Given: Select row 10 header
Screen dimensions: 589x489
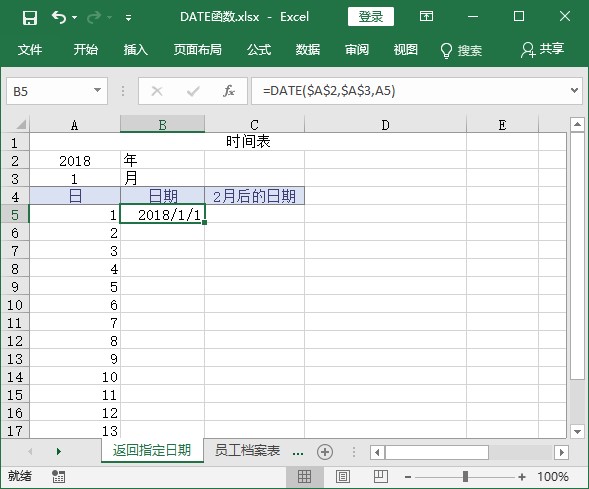Looking at the screenshot, I should (x=15, y=305).
